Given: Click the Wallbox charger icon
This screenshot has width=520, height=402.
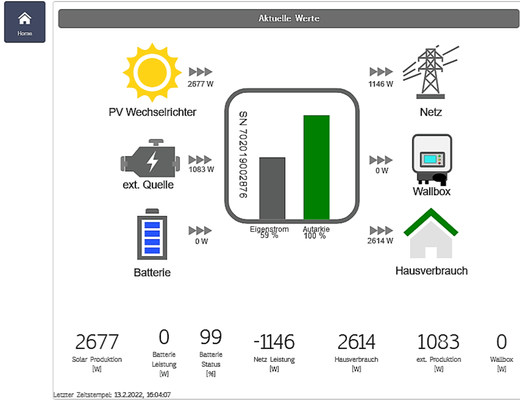Looking at the screenshot, I should (x=432, y=160).
